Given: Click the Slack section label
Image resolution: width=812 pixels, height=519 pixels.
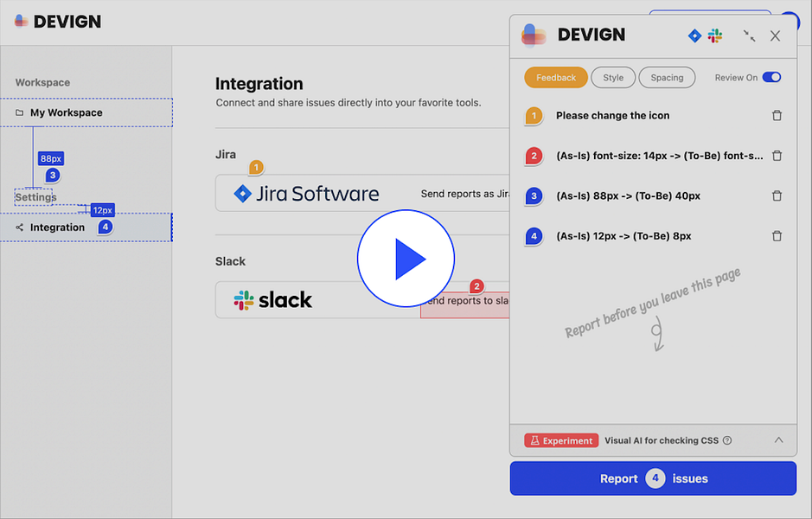Looking at the screenshot, I should (230, 261).
